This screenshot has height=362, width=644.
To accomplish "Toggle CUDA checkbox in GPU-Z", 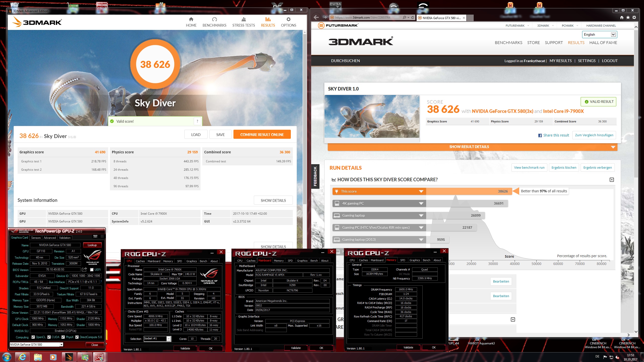I will click(49, 337).
